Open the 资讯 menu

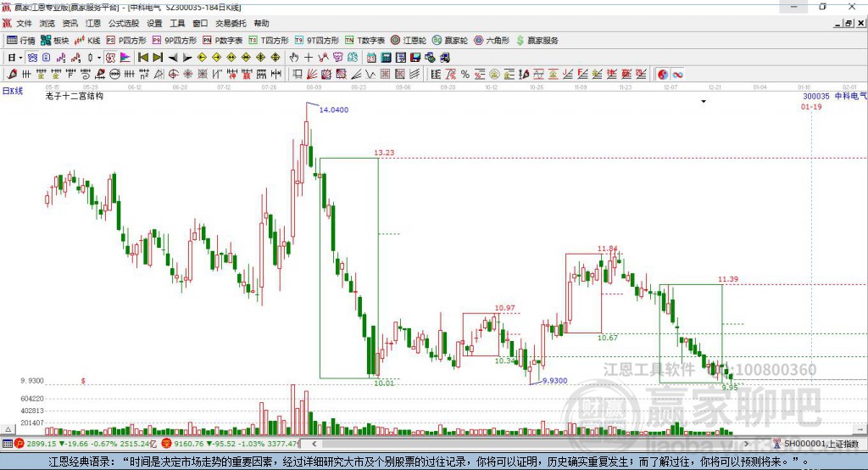(70, 23)
